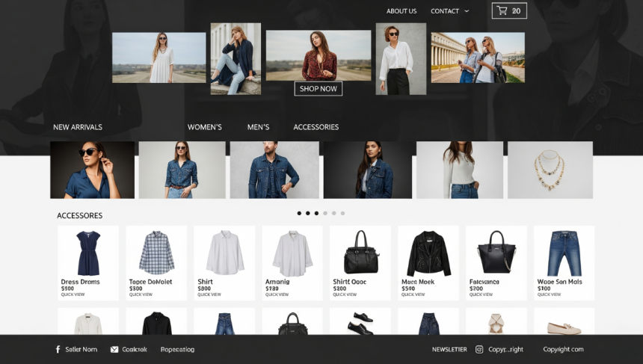The width and height of the screenshot is (643, 364).
Task: Go to second carousel dot
Action: 307,213
